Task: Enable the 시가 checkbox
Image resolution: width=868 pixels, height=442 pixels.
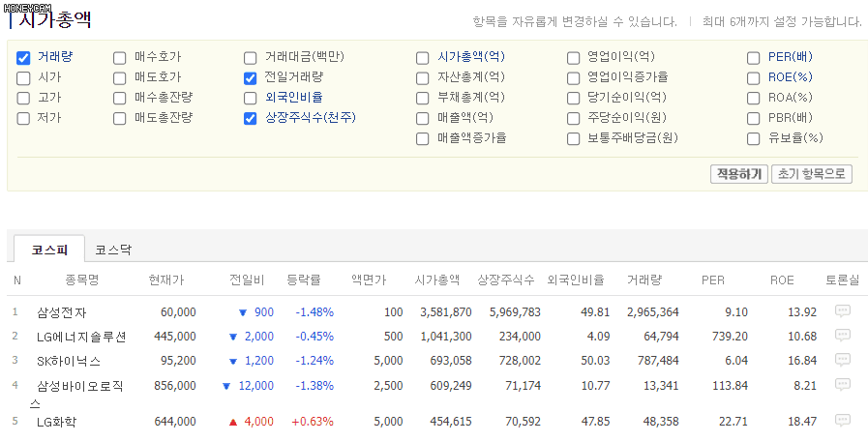Action: (x=22, y=78)
